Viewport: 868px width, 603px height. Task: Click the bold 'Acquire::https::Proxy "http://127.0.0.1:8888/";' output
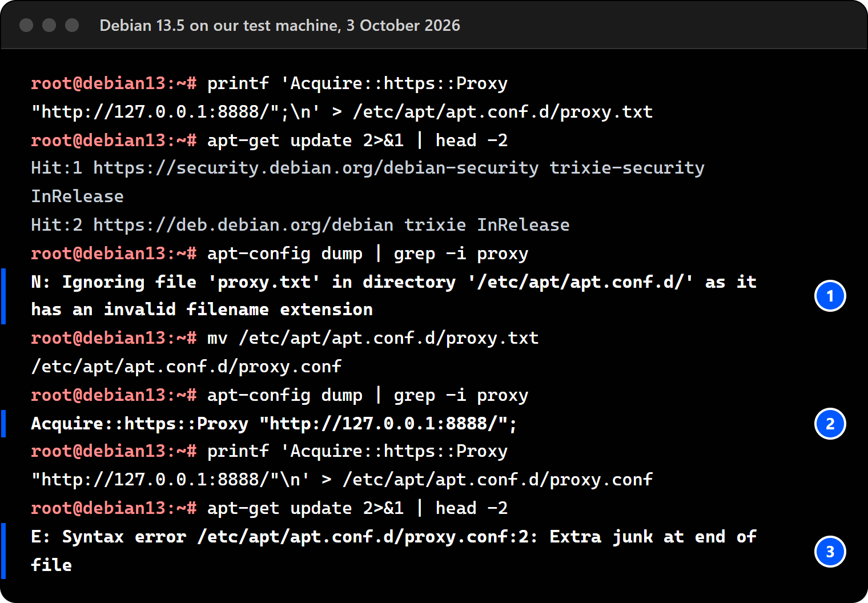[274, 424]
